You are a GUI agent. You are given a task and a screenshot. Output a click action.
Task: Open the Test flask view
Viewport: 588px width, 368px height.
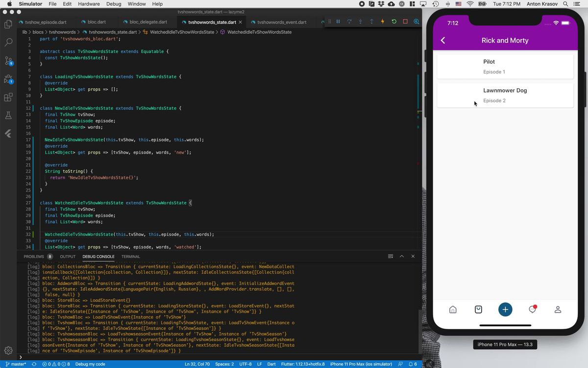[8, 115]
